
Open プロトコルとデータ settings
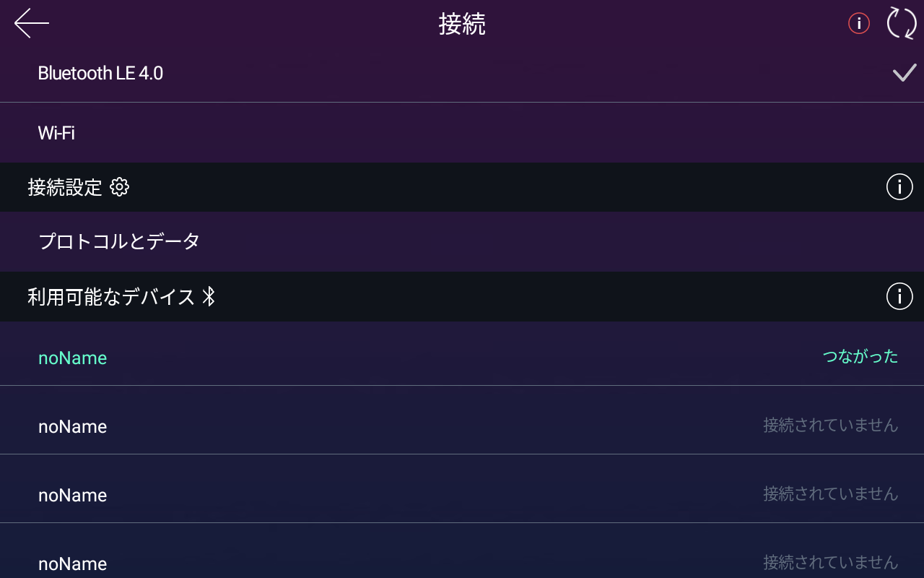click(462, 241)
